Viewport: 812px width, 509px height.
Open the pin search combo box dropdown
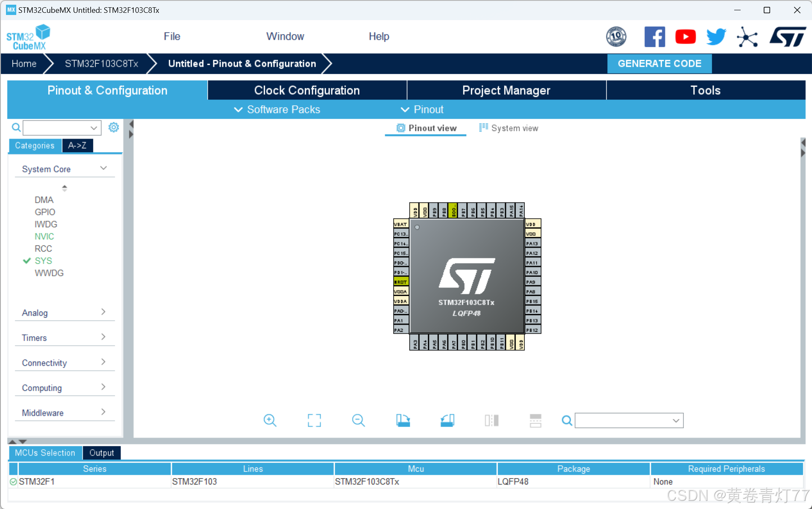pos(676,420)
